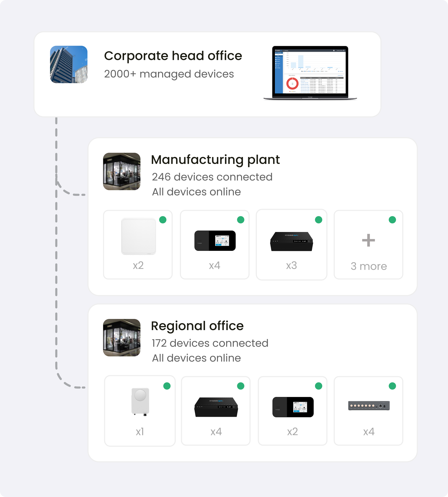This screenshot has height=497, width=448.
Task: Click green status dot on Manufacturing x3 router card
Action: click(x=318, y=220)
